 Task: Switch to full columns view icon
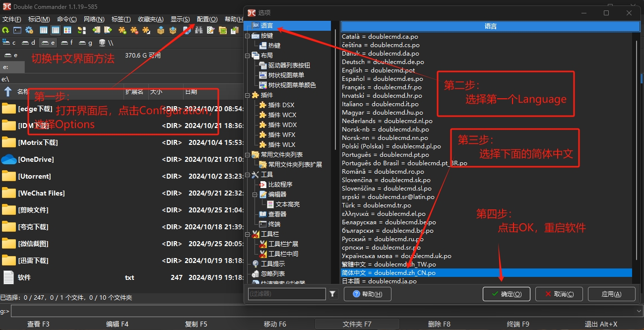(56, 30)
